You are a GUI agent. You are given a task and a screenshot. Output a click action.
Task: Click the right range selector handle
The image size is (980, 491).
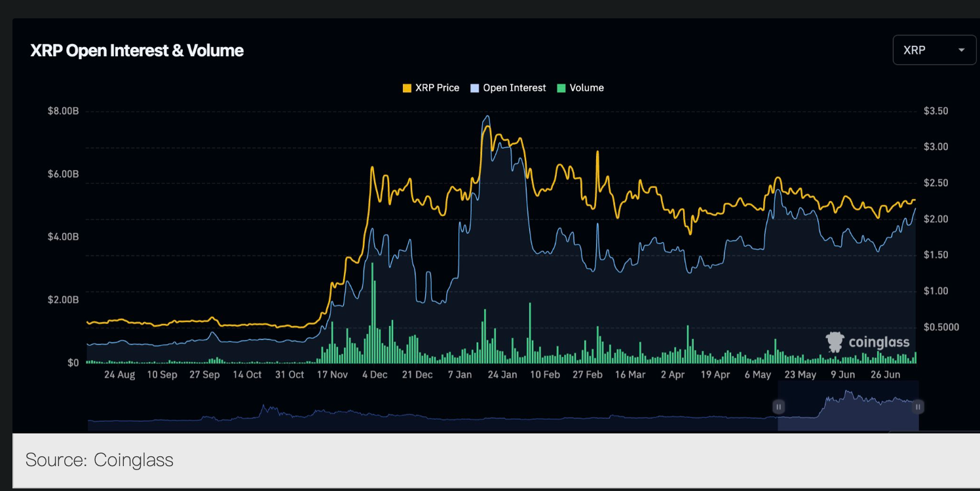click(918, 407)
